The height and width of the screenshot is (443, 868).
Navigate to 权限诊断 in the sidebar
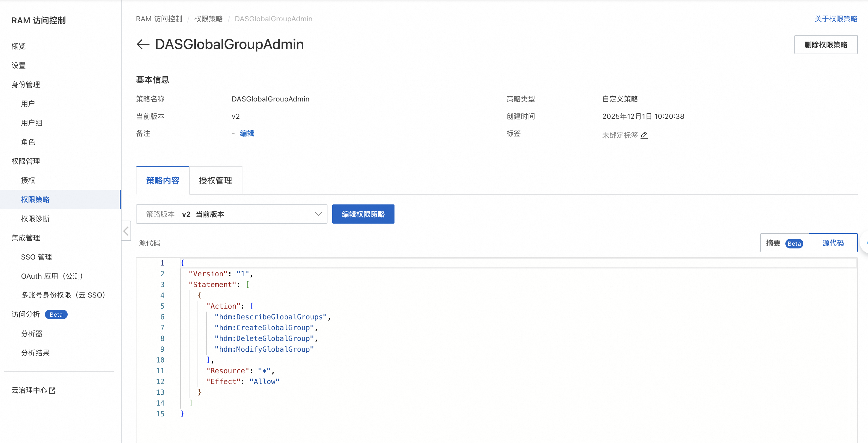(x=35, y=219)
